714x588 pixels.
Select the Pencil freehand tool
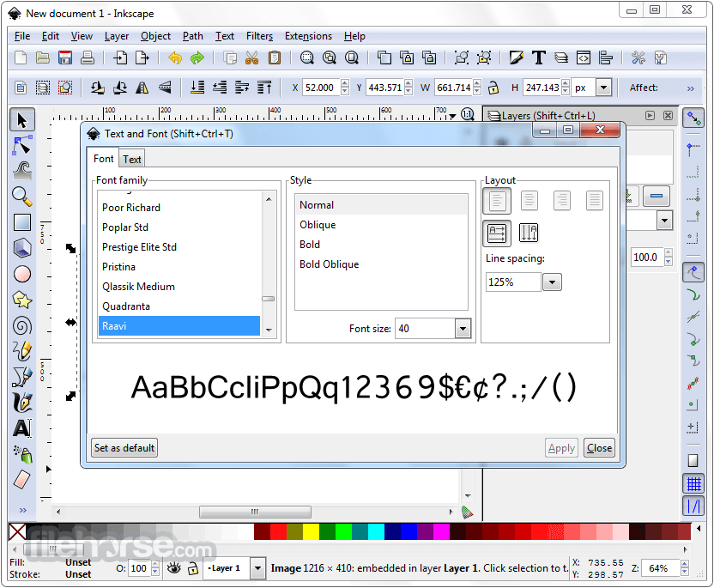pos(21,351)
